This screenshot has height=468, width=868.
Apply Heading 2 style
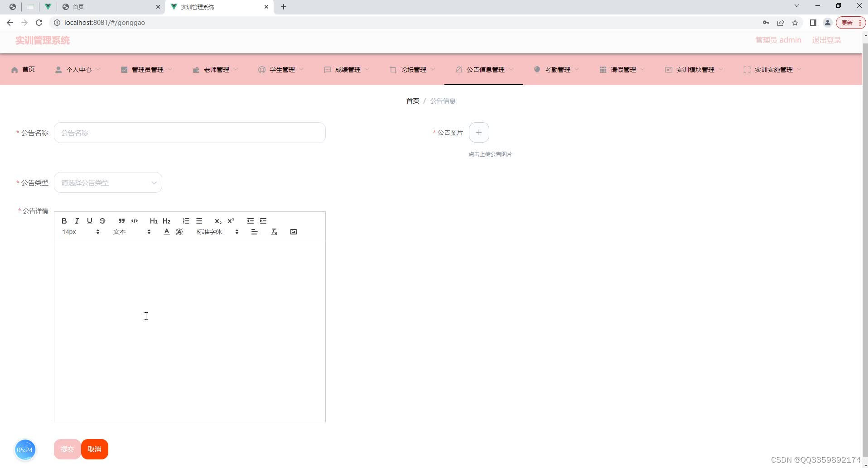pos(166,221)
